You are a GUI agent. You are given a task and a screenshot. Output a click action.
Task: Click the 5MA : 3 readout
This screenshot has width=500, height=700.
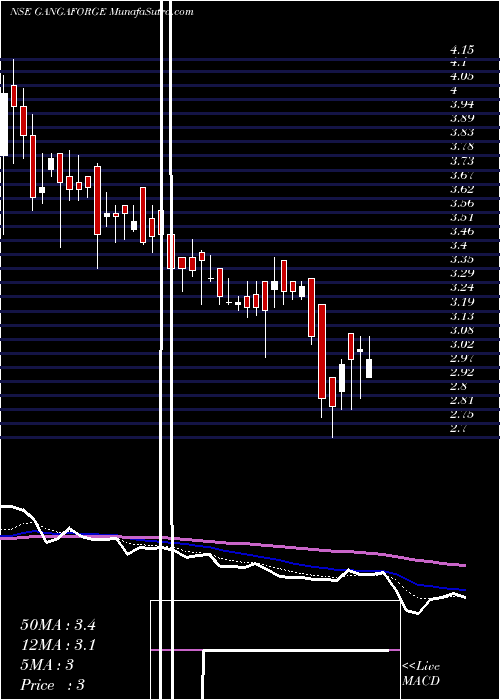[47, 665]
